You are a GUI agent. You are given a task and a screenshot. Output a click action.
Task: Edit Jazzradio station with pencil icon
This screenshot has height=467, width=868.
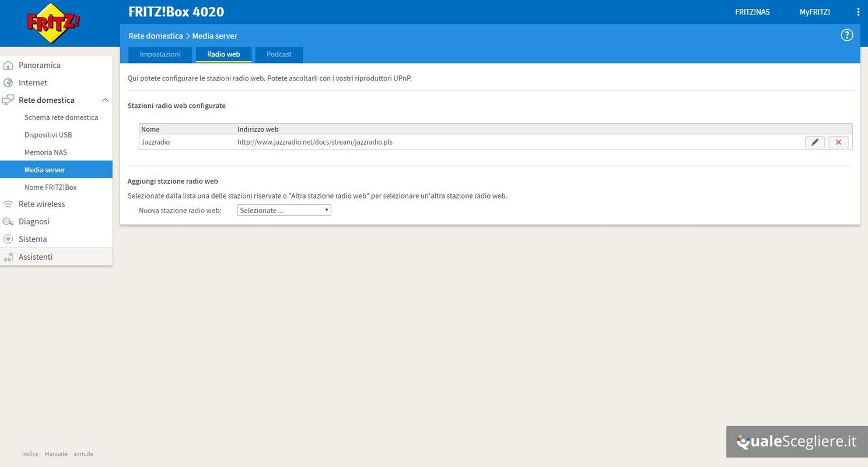tap(815, 142)
